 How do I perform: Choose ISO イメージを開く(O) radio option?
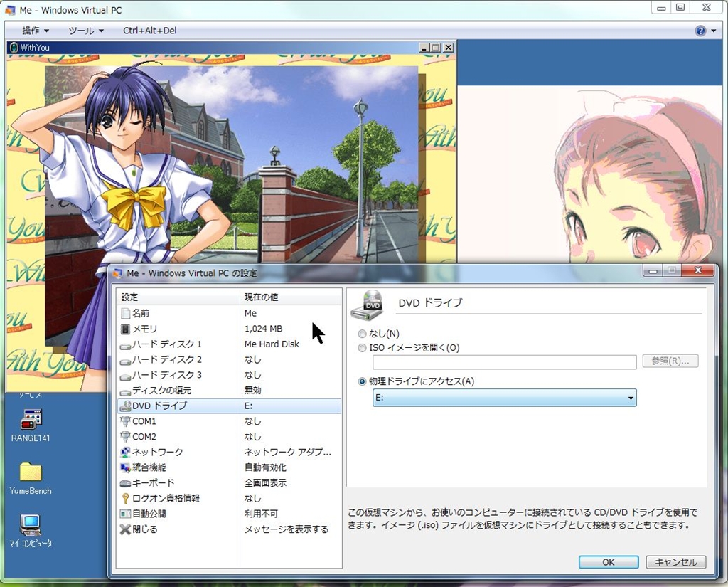point(363,348)
